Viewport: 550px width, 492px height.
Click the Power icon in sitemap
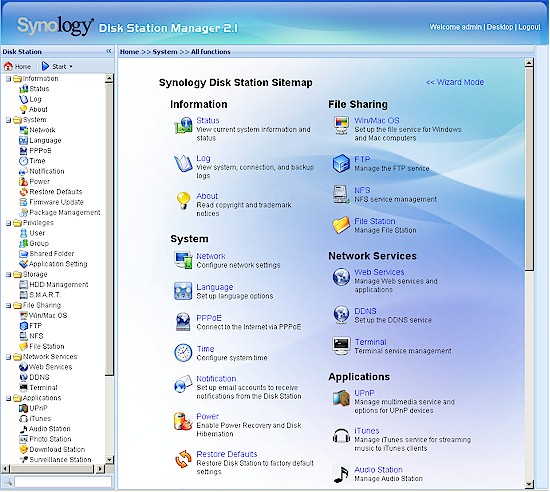pyautogui.click(x=183, y=422)
